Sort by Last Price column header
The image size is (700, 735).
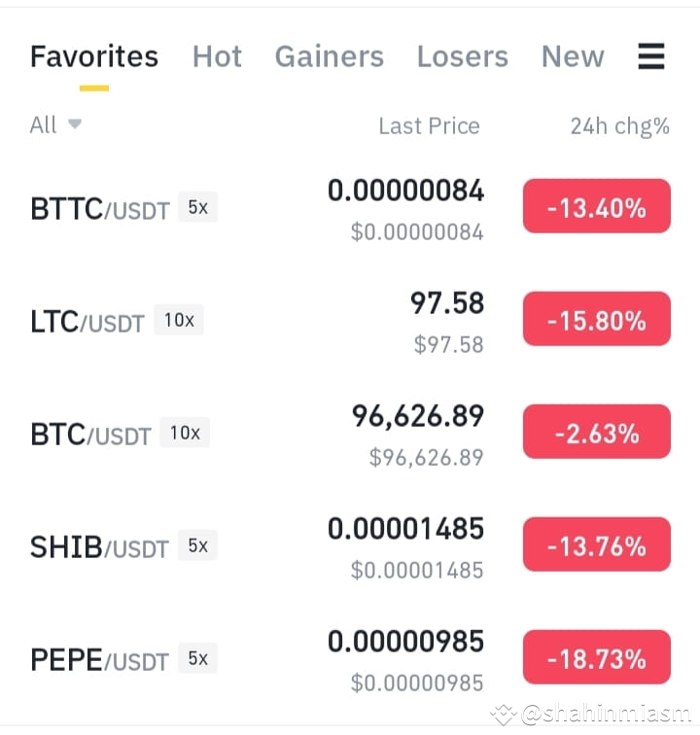429,125
